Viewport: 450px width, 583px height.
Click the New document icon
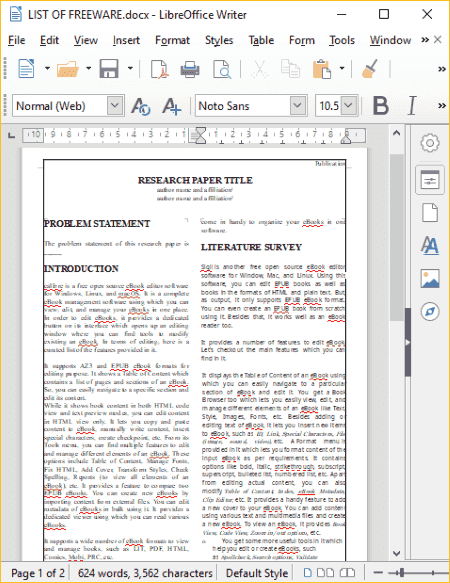27,68
